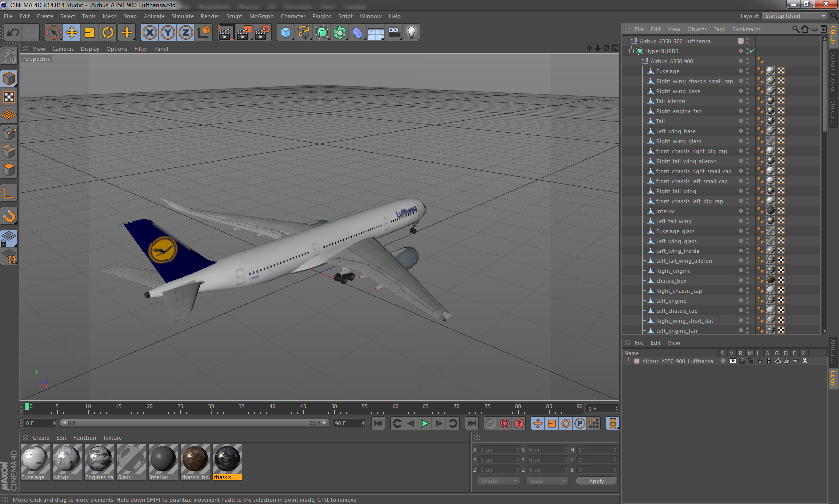
Task: Click the X position input field
Action: (x=499, y=450)
